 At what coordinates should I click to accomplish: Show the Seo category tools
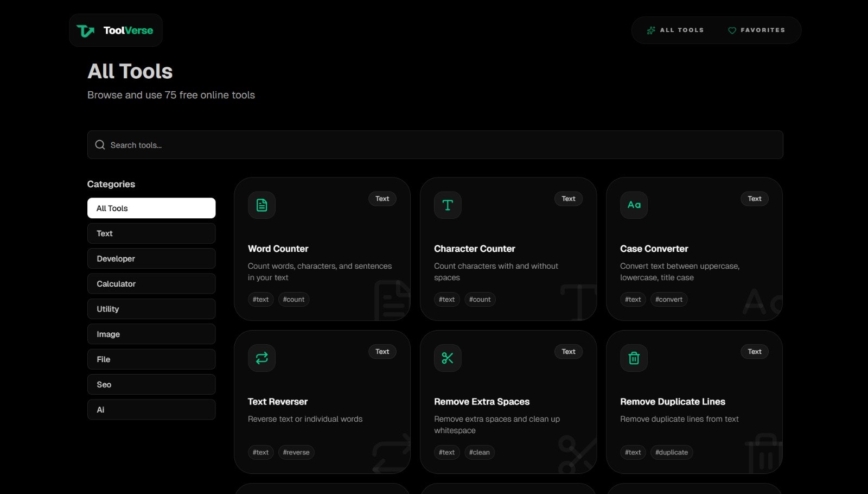coord(151,384)
